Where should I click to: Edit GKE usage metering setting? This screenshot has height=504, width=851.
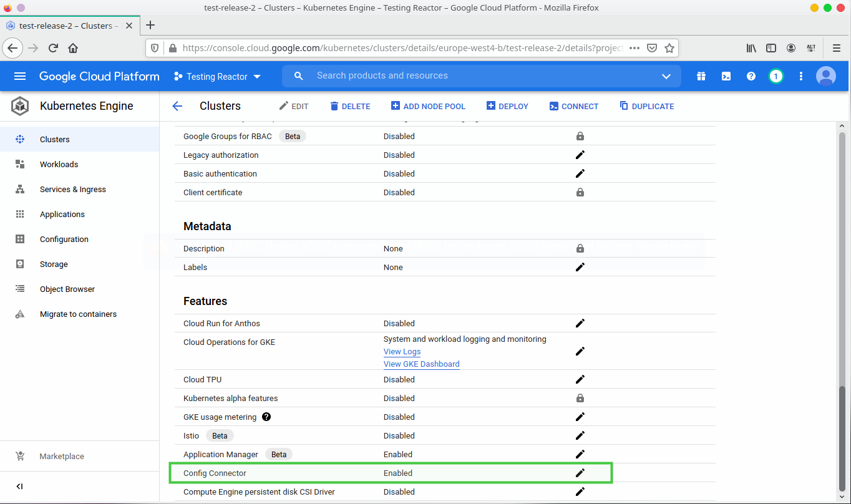point(580,417)
